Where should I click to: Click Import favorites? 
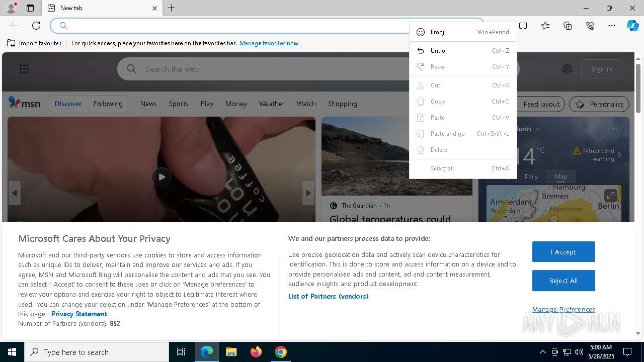coord(34,43)
